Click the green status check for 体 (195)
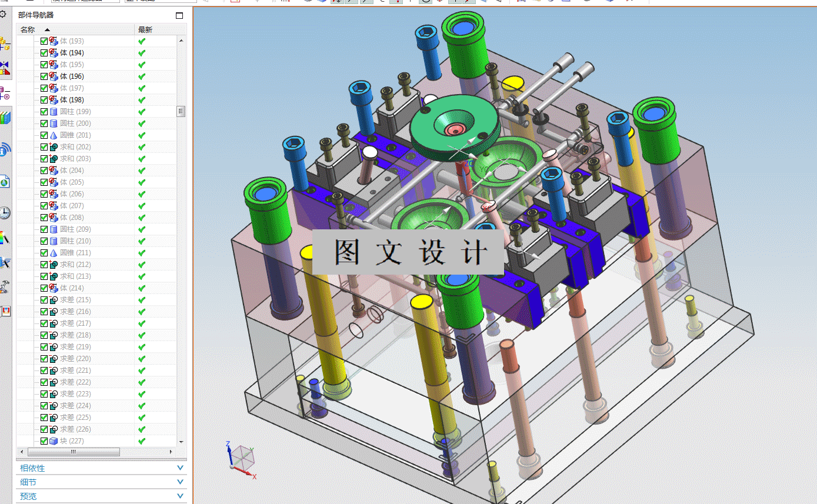817x504 pixels. pyautogui.click(x=142, y=65)
